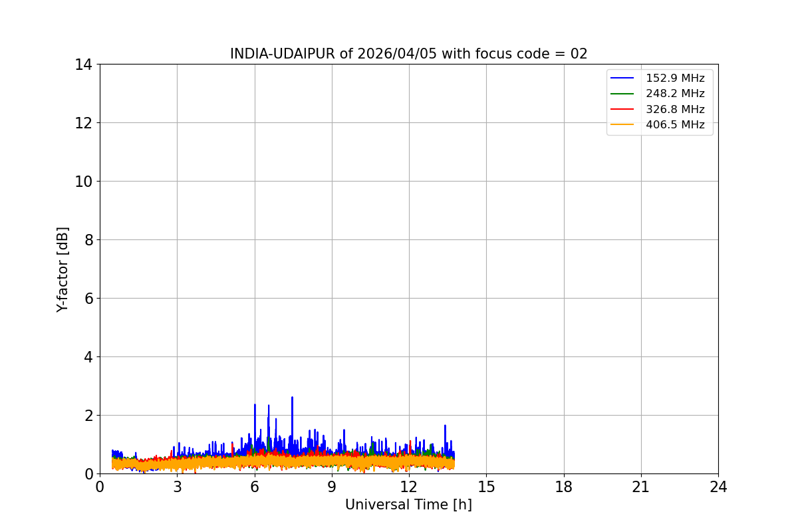Click y-axis tick label 14
The image size is (798, 532).
(84, 65)
